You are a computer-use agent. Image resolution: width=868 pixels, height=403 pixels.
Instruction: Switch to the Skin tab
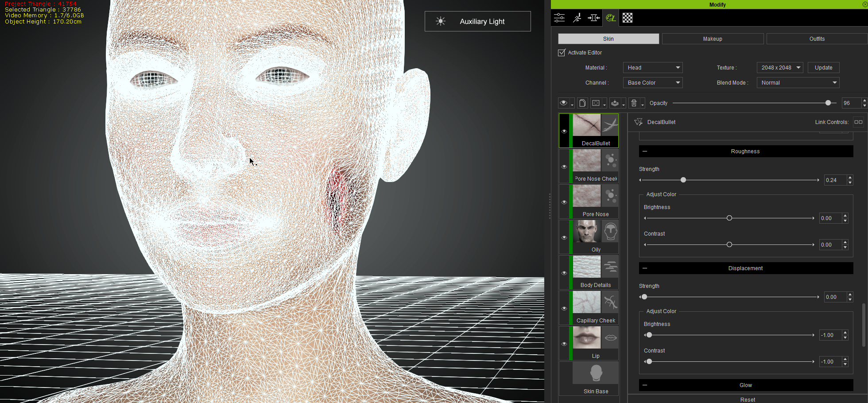[x=608, y=39]
